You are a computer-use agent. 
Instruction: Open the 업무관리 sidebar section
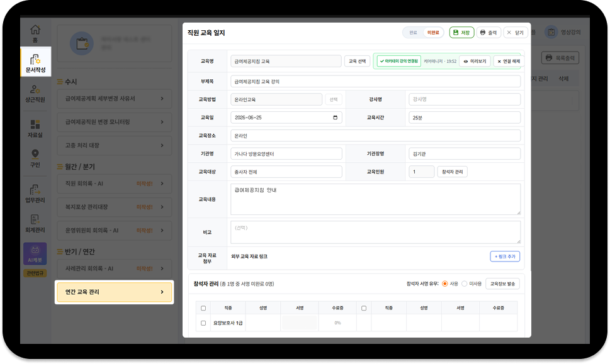[35, 194]
